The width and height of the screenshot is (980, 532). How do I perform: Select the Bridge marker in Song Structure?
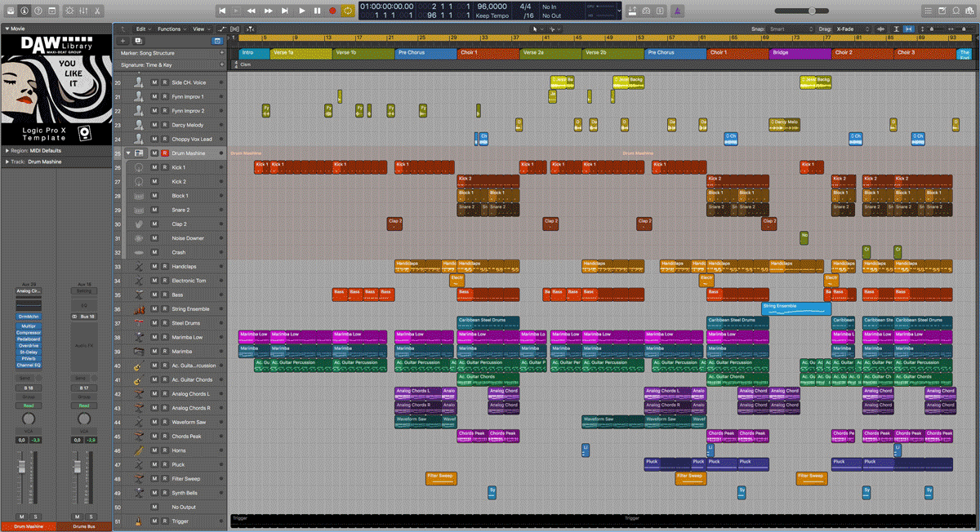pyautogui.click(x=800, y=53)
